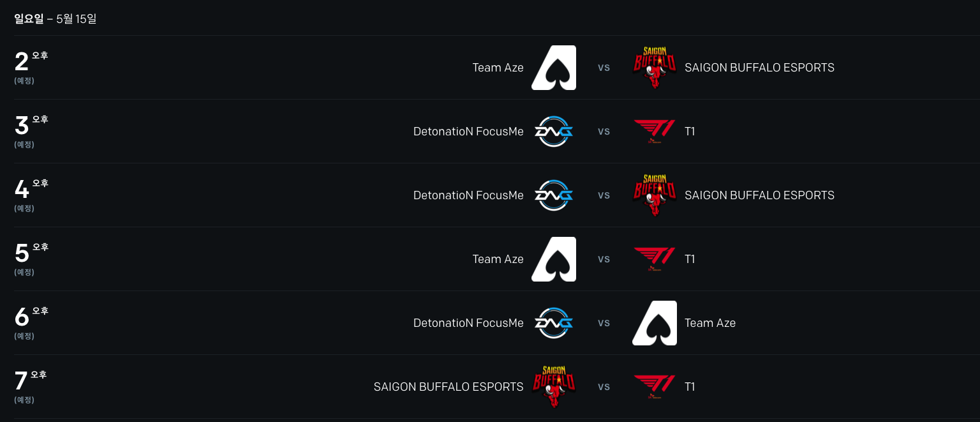This screenshot has height=422, width=980.
Task: Click Team Aze logo in 6 PM match
Action: (654, 323)
